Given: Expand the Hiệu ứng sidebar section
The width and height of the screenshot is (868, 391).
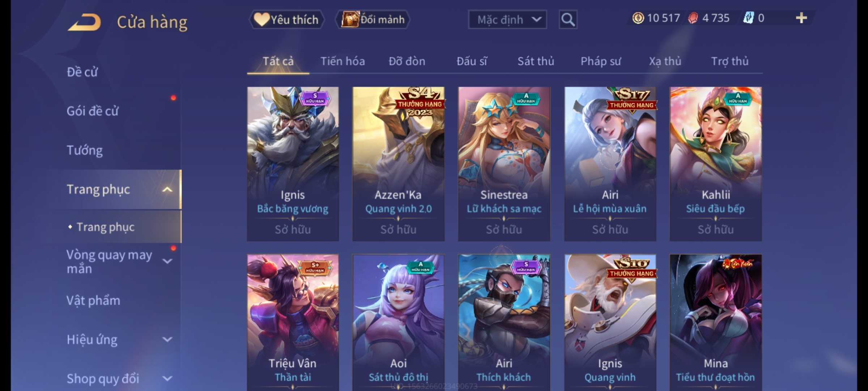Looking at the screenshot, I should pos(167,340).
